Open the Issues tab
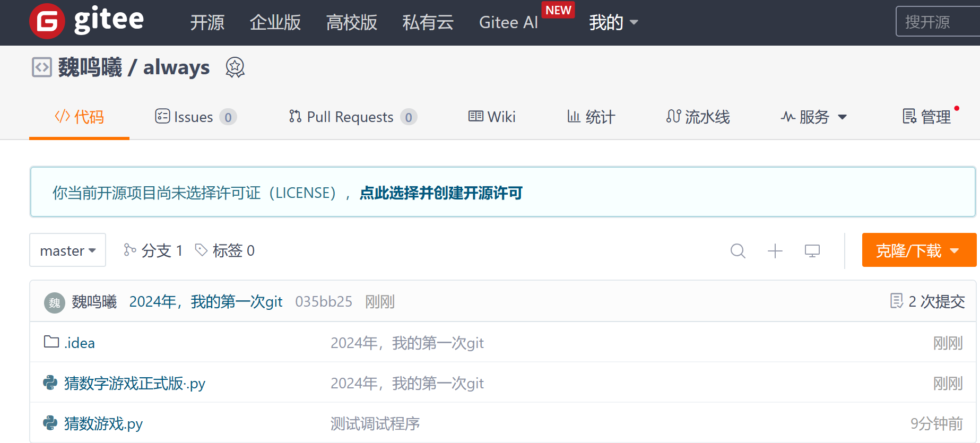Screen dimensions: 980x443 pyautogui.click(x=196, y=117)
